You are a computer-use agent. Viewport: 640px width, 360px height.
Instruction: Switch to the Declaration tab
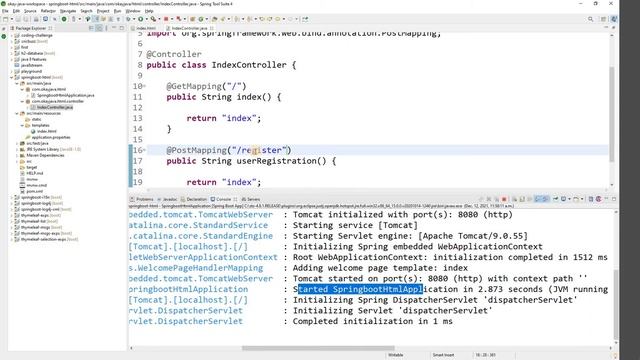(x=194, y=199)
